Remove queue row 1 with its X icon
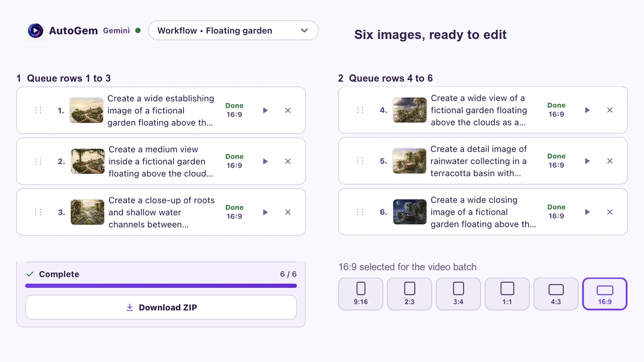 [288, 110]
